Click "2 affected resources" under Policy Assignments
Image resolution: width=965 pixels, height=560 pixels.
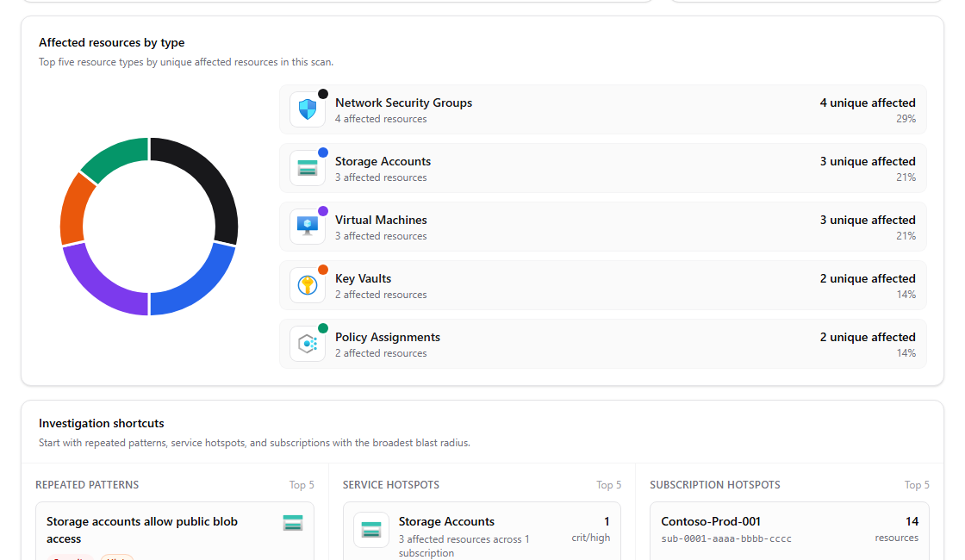[381, 353]
